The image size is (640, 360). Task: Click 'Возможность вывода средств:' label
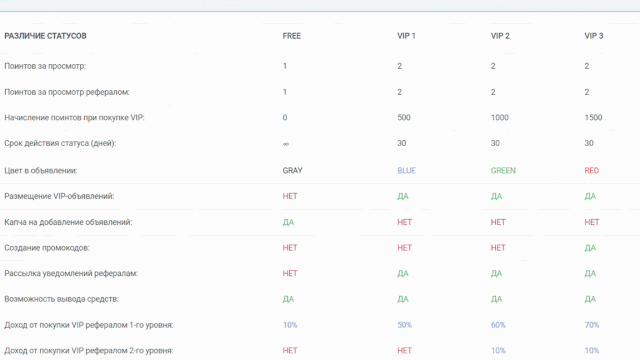coord(61,299)
